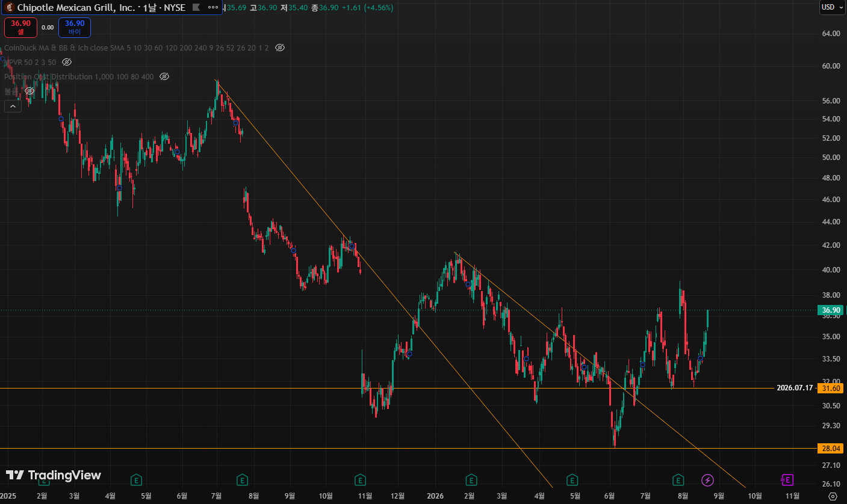Open chart settings gear at time axis end
Viewport: 847px width, 504px height.
click(x=833, y=496)
